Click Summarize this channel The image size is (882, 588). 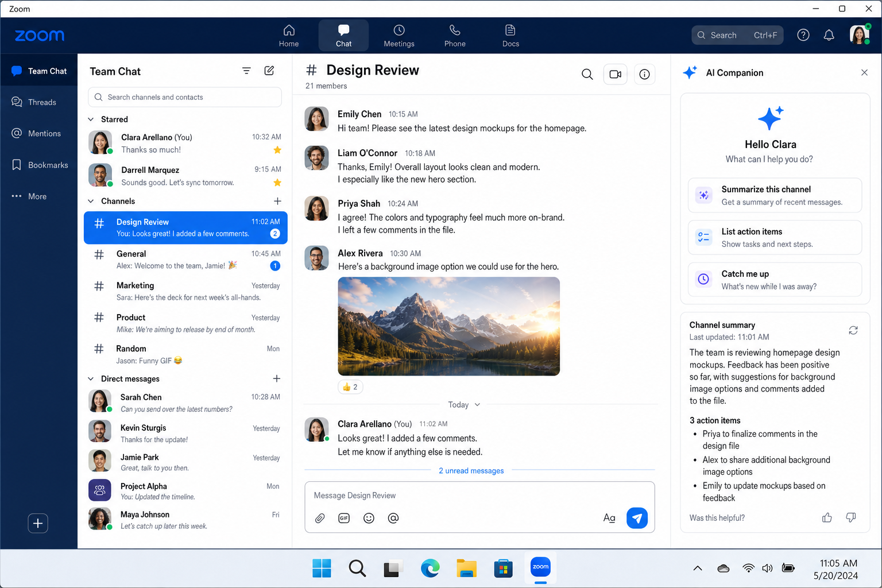[775, 195]
